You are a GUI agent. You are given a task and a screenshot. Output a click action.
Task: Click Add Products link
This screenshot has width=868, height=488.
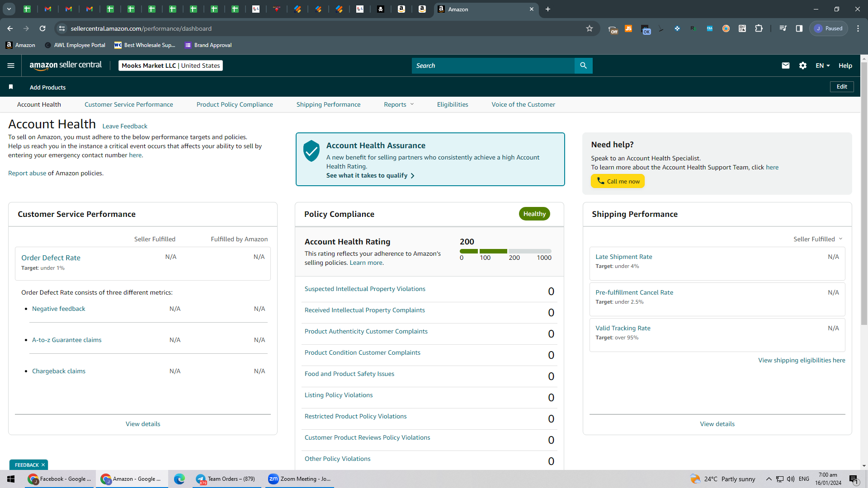click(47, 87)
